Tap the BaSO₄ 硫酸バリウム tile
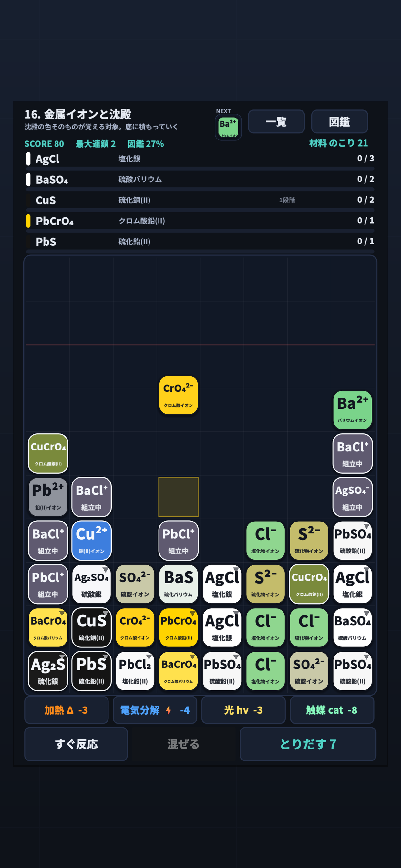 (353, 627)
